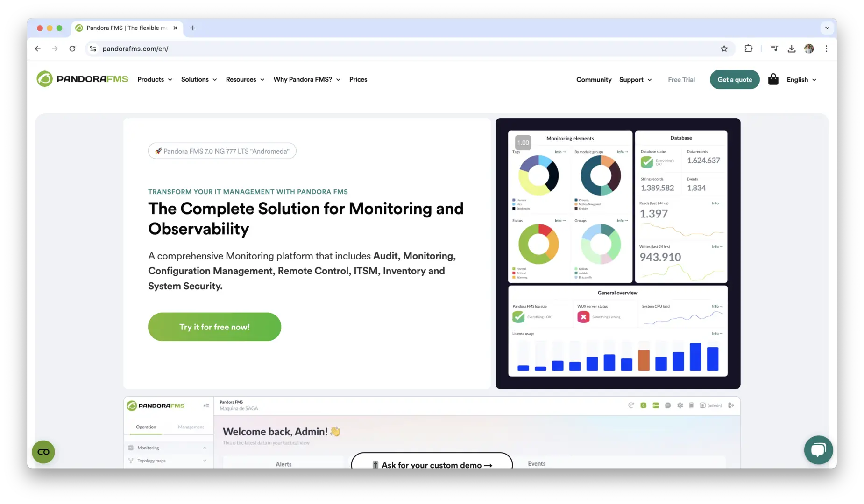Image resolution: width=864 pixels, height=504 pixels.
Task: Open the browser extensions puzzle icon
Action: coord(748,49)
